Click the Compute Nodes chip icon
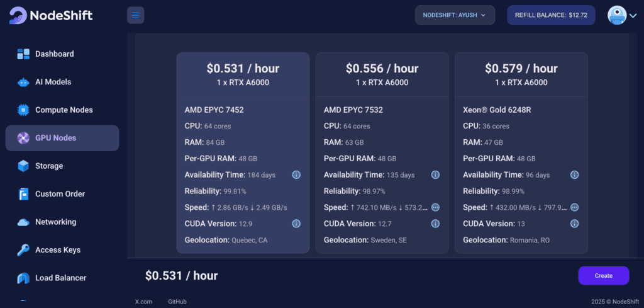 pyautogui.click(x=23, y=110)
